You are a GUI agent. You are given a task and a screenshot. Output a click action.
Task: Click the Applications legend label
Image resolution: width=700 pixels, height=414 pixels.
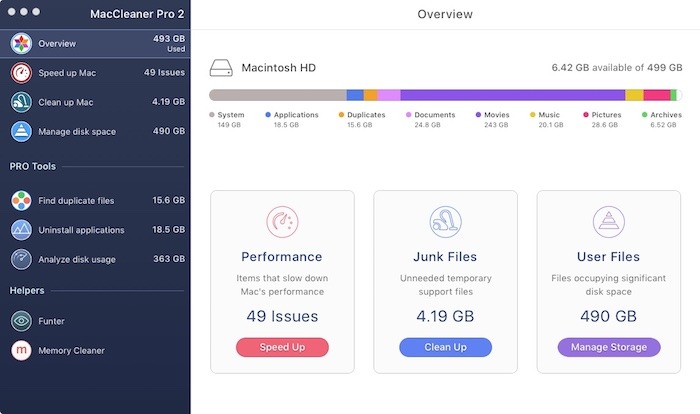296,115
